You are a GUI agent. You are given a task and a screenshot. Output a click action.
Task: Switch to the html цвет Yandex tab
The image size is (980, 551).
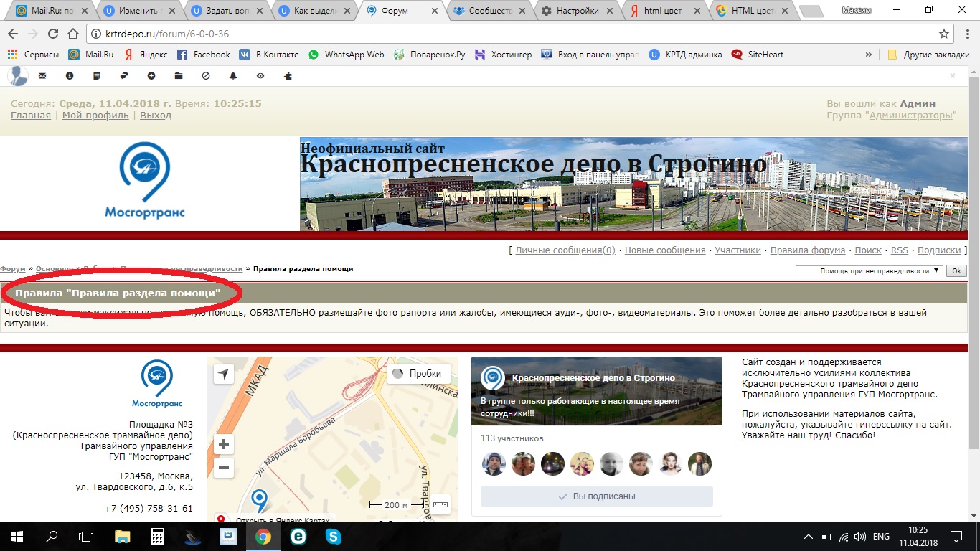tap(665, 11)
